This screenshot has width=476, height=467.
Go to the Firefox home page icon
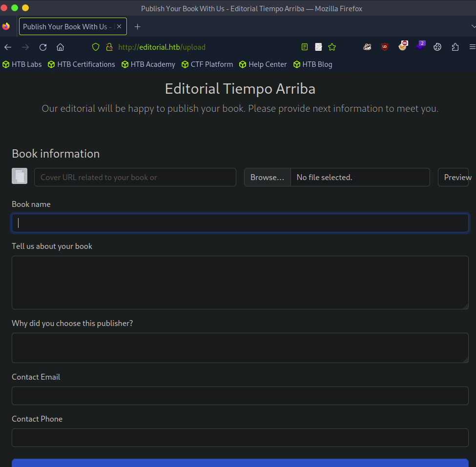[x=60, y=47]
